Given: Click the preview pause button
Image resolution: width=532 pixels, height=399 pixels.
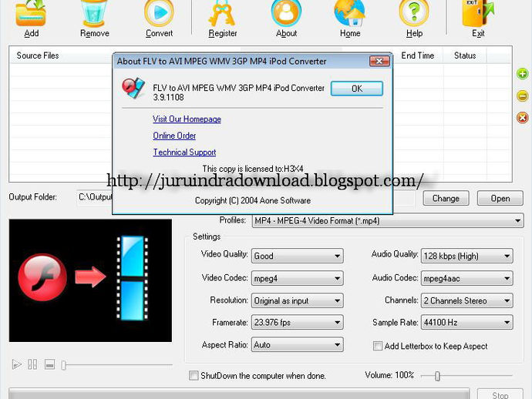Looking at the screenshot, I should pos(32,364).
